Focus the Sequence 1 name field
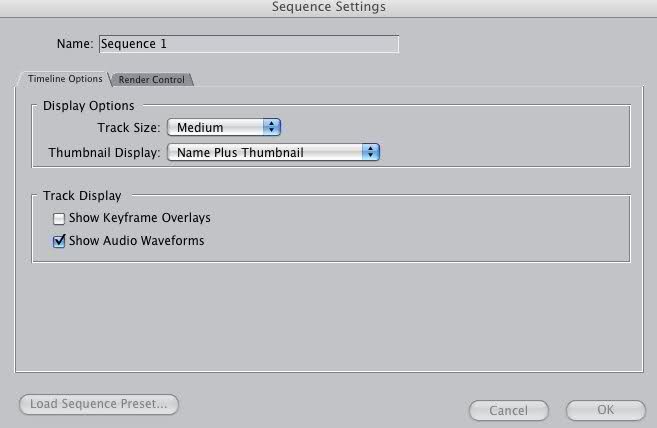The image size is (657, 428). (248, 44)
